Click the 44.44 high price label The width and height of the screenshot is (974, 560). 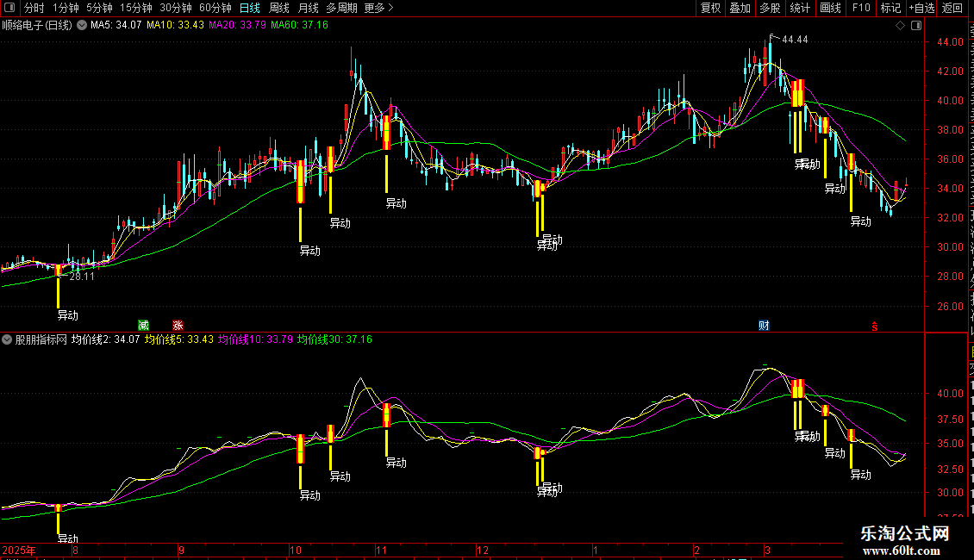coord(795,40)
